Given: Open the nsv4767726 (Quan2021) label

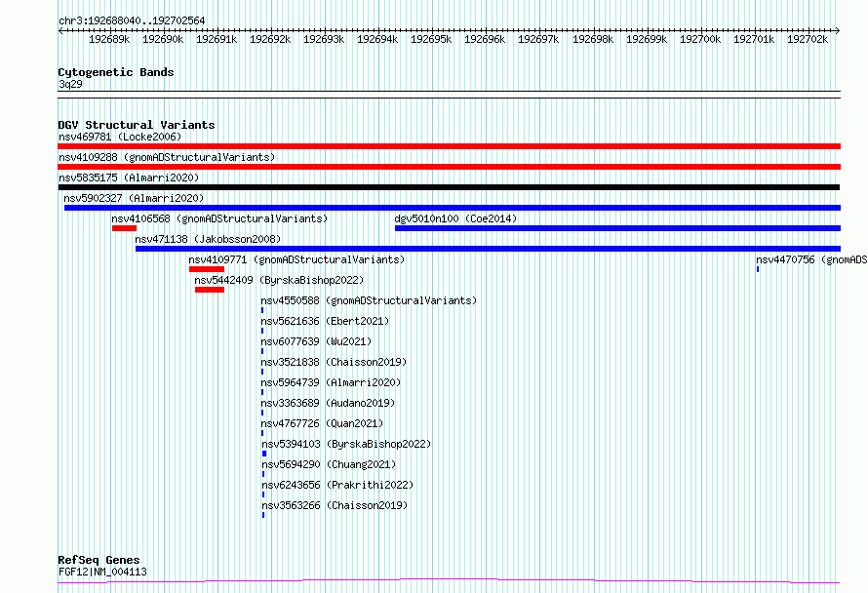Looking at the screenshot, I should coord(322,423).
